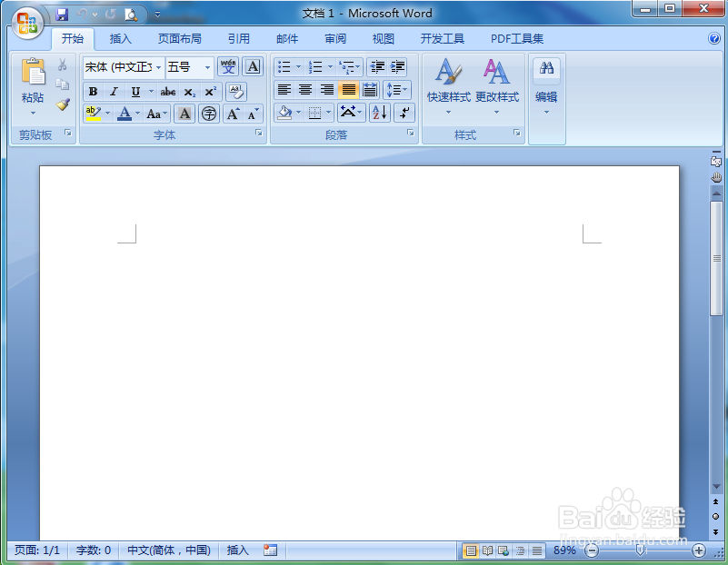Image resolution: width=728 pixels, height=565 pixels.
Task: Paste clipboard content with 粘贴 icon
Action: coord(33,72)
